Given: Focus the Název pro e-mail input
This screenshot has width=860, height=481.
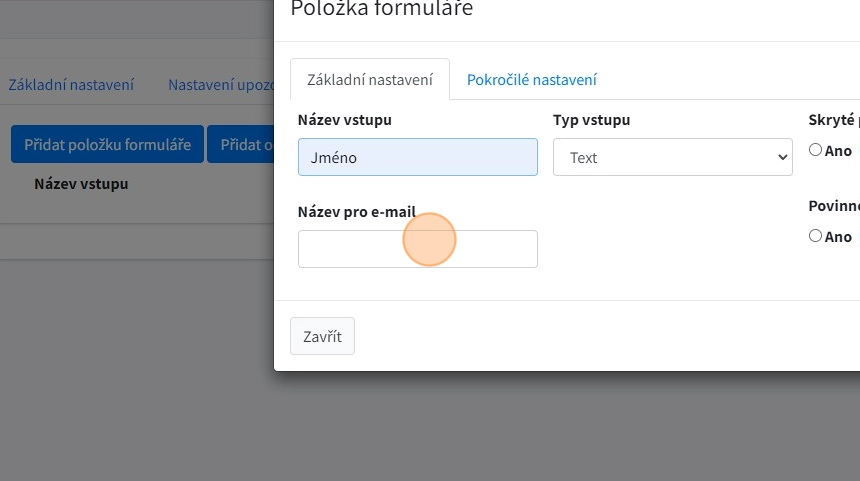Looking at the screenshot, I should tap(417, 249).
